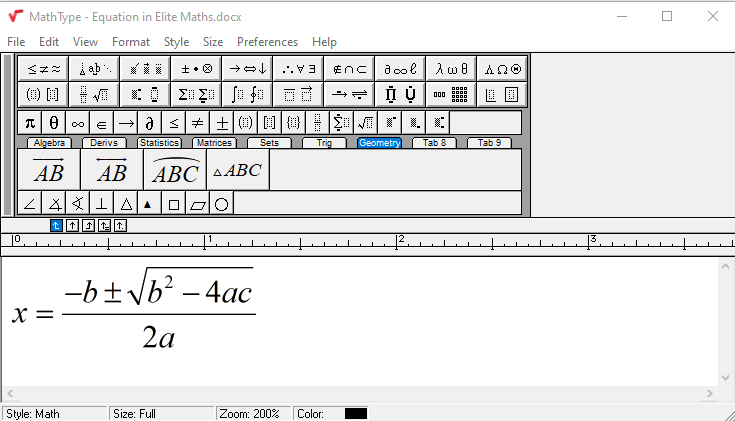Screen dimensions: 735x421
Task: Open the Greek lowercase letters palette
Action: (451, 69)
